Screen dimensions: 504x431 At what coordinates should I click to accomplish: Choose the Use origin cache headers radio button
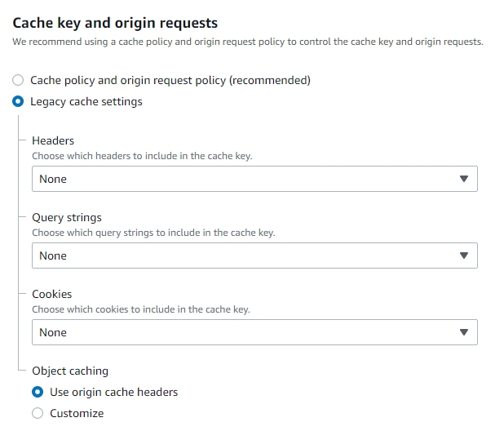38,392
